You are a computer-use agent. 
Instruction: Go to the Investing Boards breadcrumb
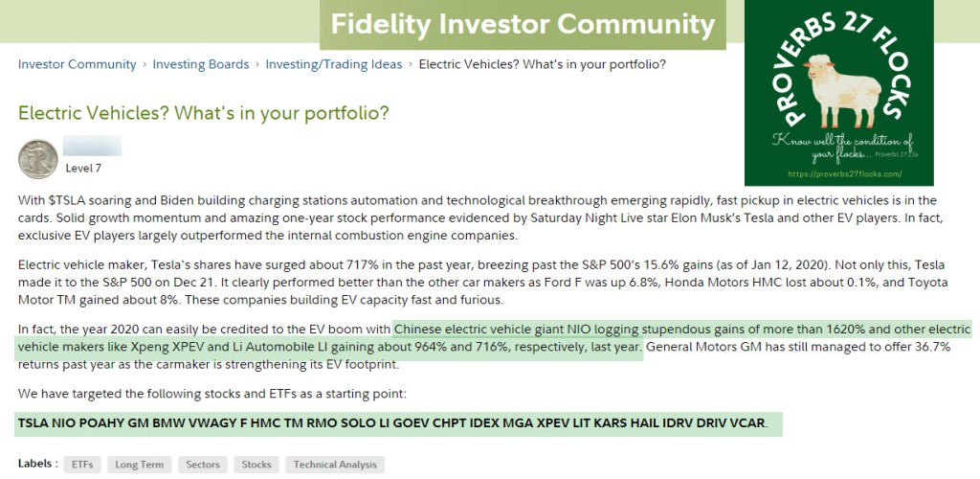(x=201, y=64)
